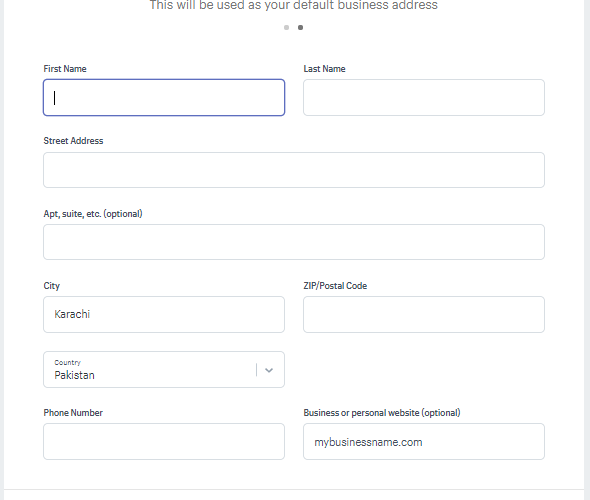590x500 pixels.
Task: Click the "Street Address" label text
Action: [73, 141]
